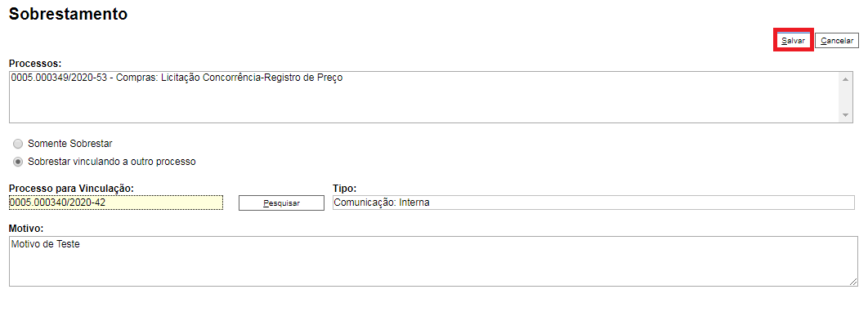Viewport: 868px width, 325px height.
Task: Click the Processos list scroll-up arrow
Action: click(x=845, y=79)
